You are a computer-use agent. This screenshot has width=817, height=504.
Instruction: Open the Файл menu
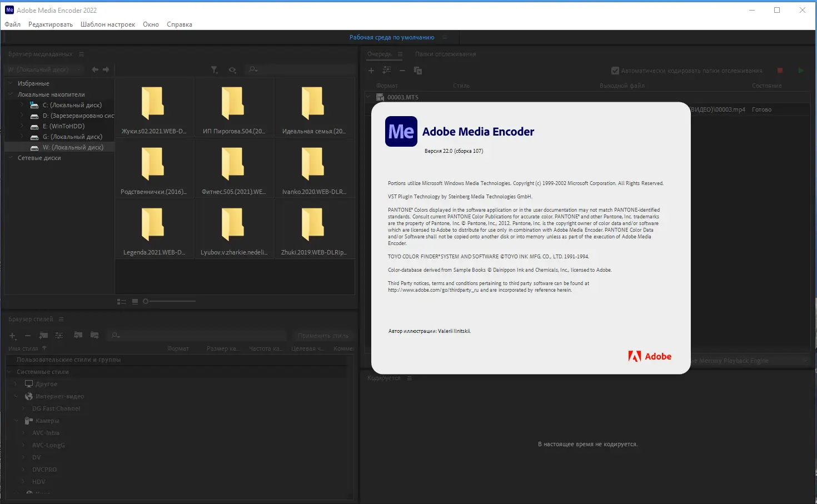tap(12, 24)
